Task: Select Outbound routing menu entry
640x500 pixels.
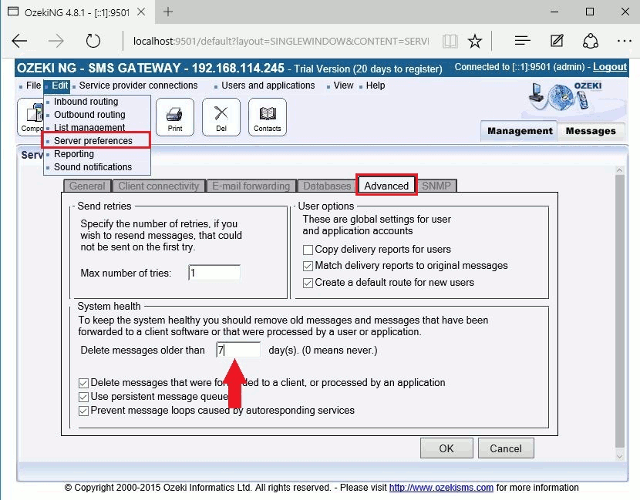Action: [90, 115]
